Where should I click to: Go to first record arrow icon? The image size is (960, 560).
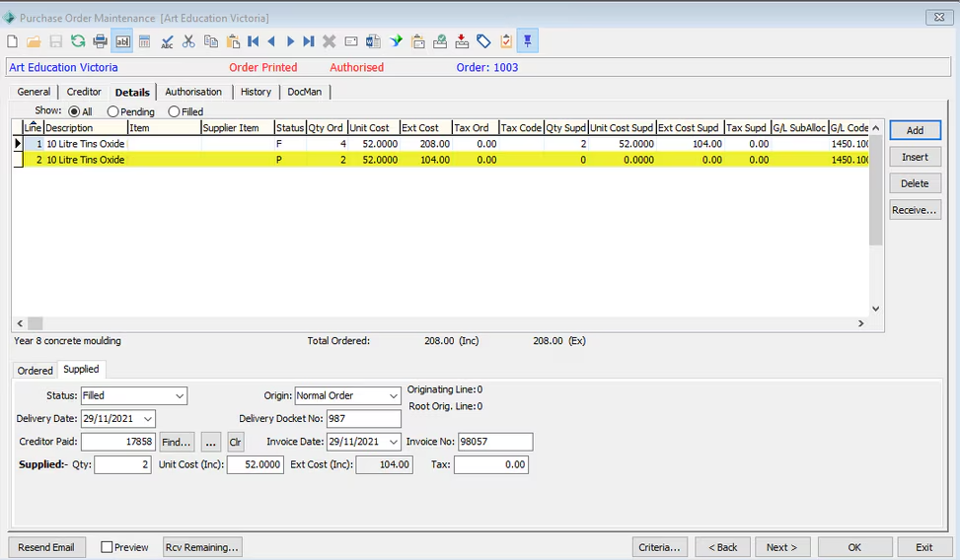[254, 41]
